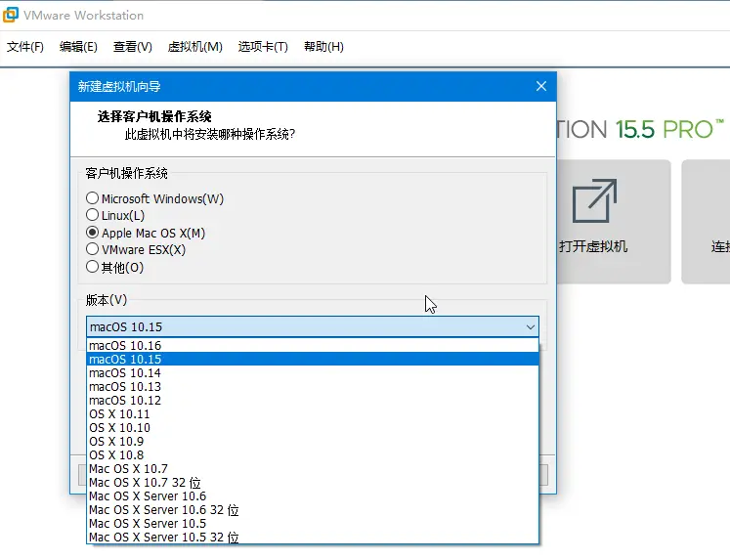Viewport: 730px width, 560px height.
Task: Close the 新建虚拟机向导 dialog
Action: pos(541,86)
